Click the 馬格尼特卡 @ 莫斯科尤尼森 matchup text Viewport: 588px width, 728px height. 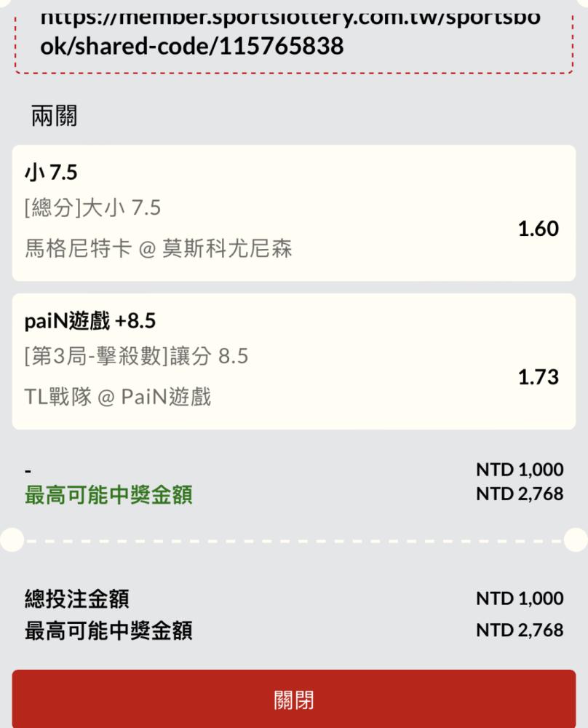pyautogui.click(x=158, y=248)
